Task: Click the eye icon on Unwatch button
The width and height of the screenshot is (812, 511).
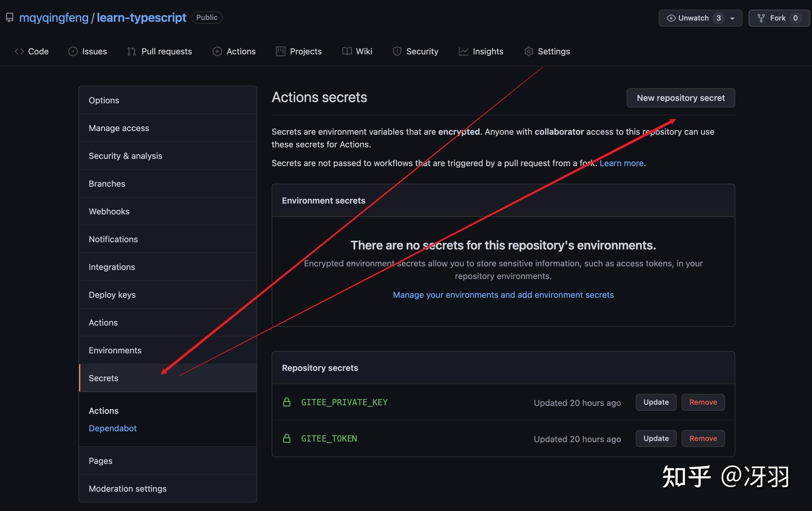Action: point(671,18)
